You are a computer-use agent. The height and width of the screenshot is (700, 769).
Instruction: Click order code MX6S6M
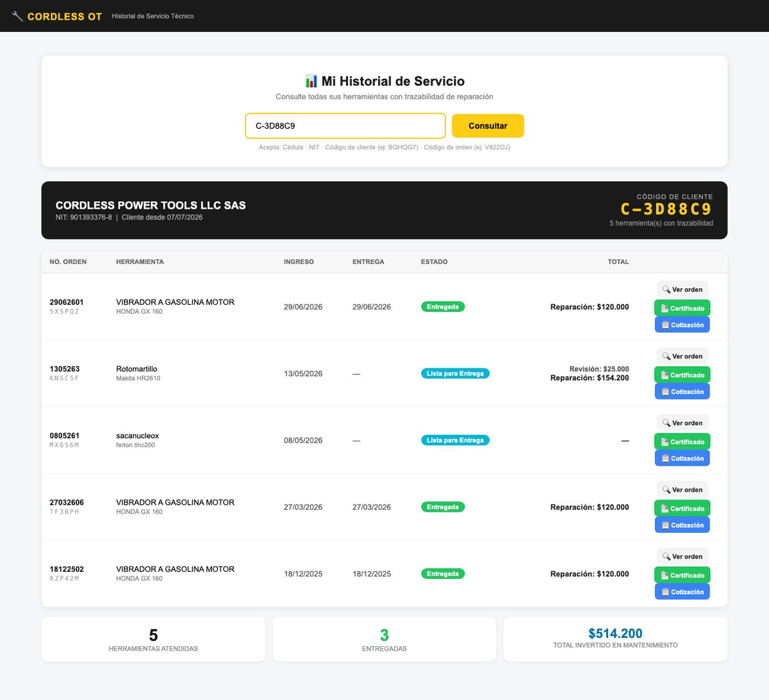point(64,445)
